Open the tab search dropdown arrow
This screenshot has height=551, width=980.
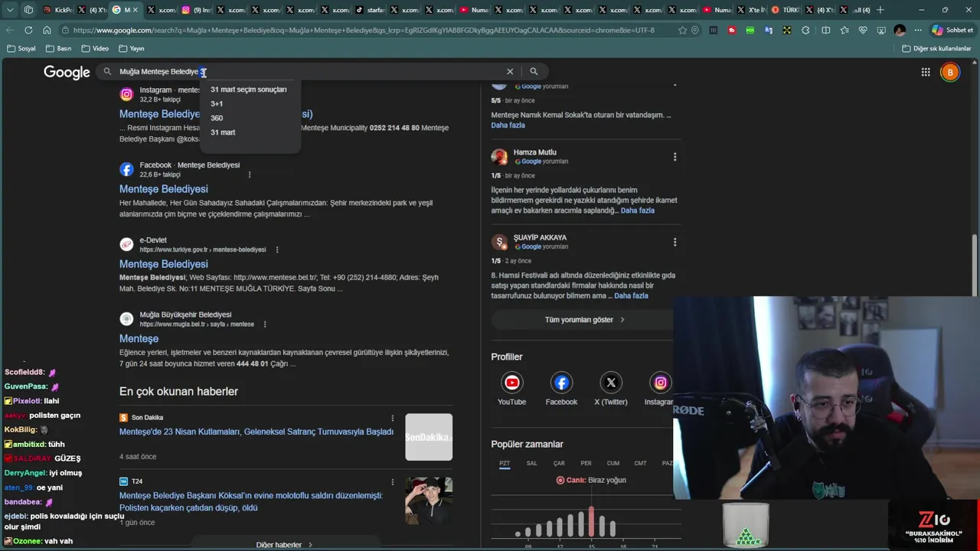[10, 10]
